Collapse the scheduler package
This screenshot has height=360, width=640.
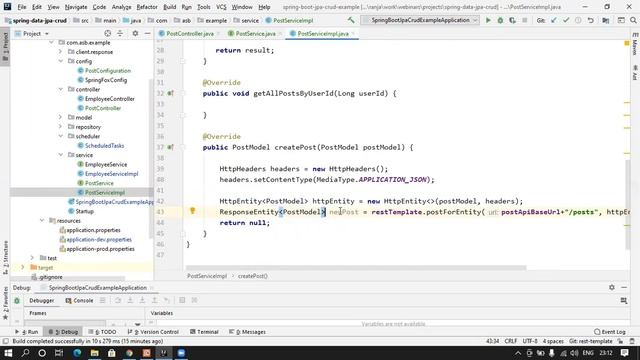(60, 136)
